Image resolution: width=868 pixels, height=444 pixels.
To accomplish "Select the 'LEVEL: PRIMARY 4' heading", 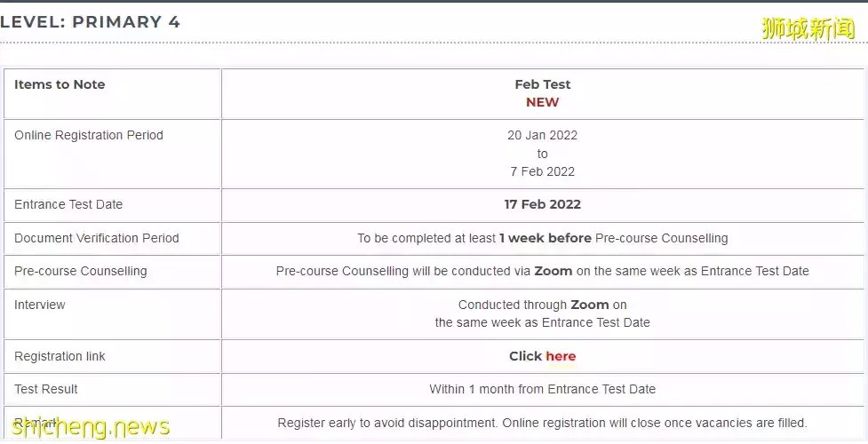I will (x=90, y=22).
